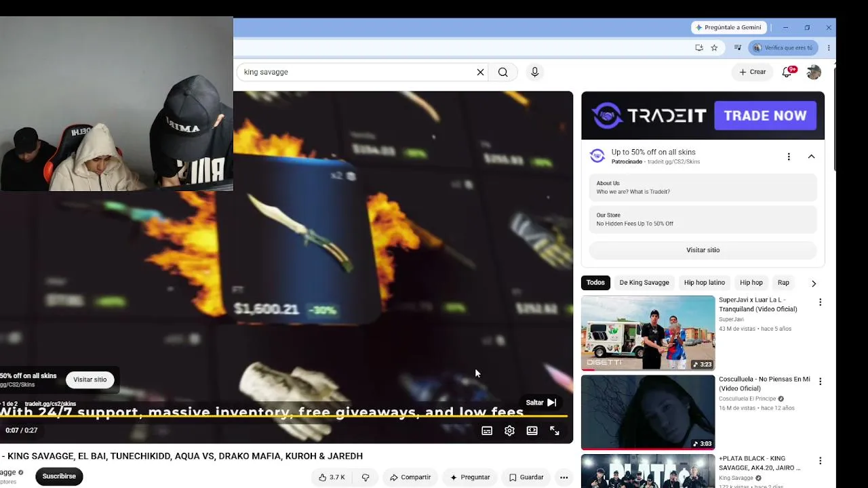Click the Suscribirse button
This screenshot has height=488, width=868.
[x=59, y=476]
